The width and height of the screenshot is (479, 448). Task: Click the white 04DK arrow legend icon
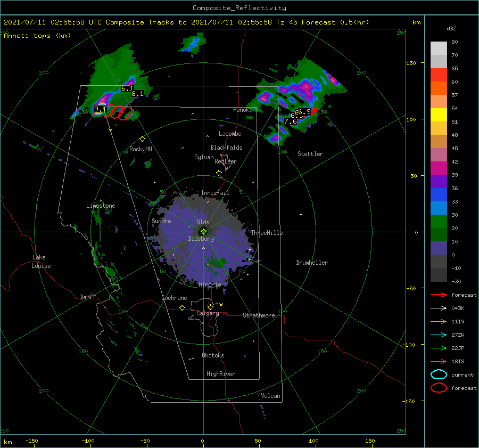[x=439, y=308]
